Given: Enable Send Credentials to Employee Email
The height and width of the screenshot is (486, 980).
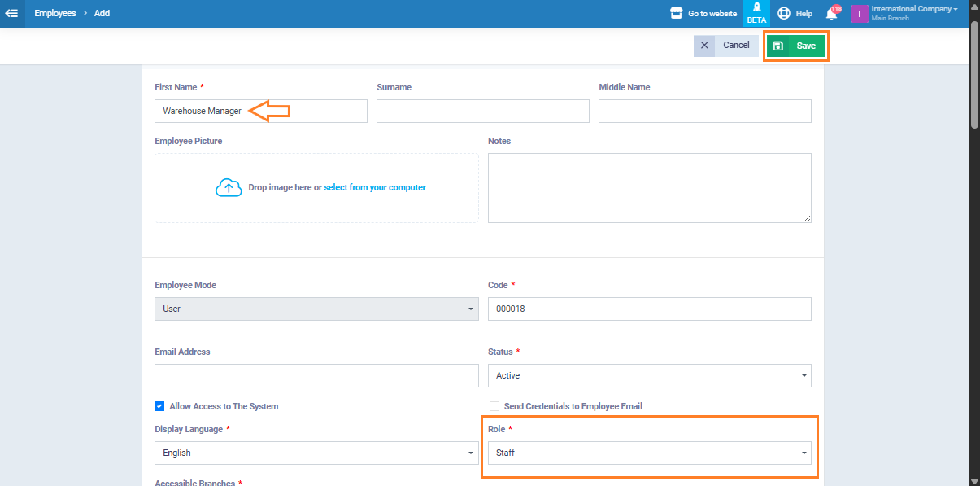Looking at the screenshot, I should (494, 406).
